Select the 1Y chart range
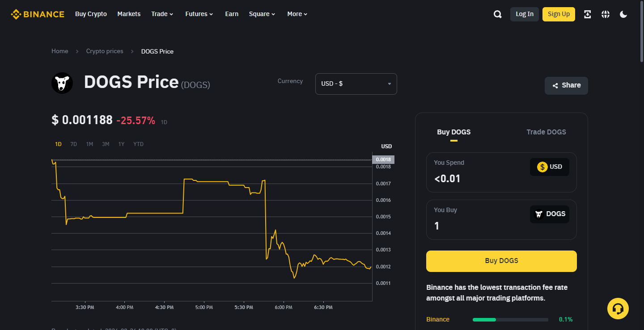 pyautogui.click(x=121, y=144)
